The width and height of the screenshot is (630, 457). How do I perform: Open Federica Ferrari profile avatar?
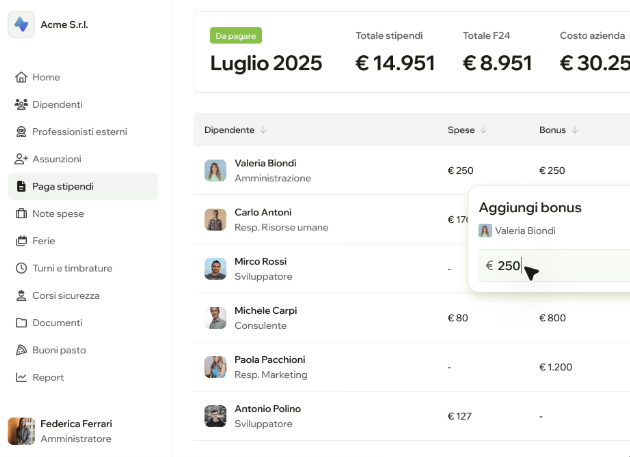tap(21, 431)
